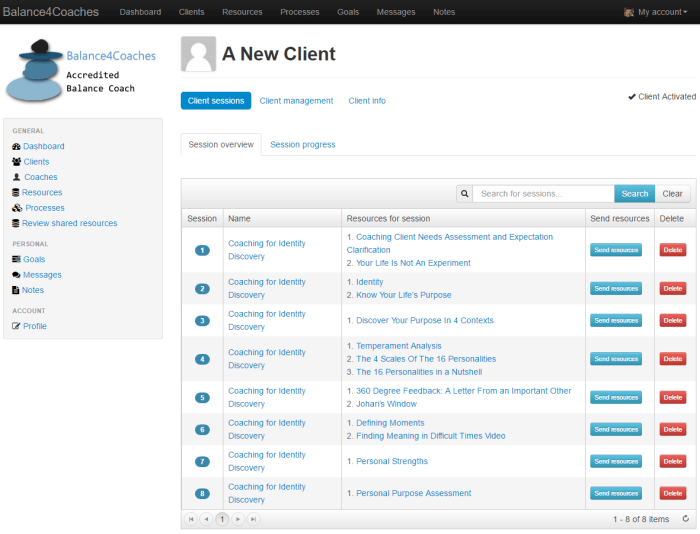Open Defining Moments resource link

click(x=390, y=423)
